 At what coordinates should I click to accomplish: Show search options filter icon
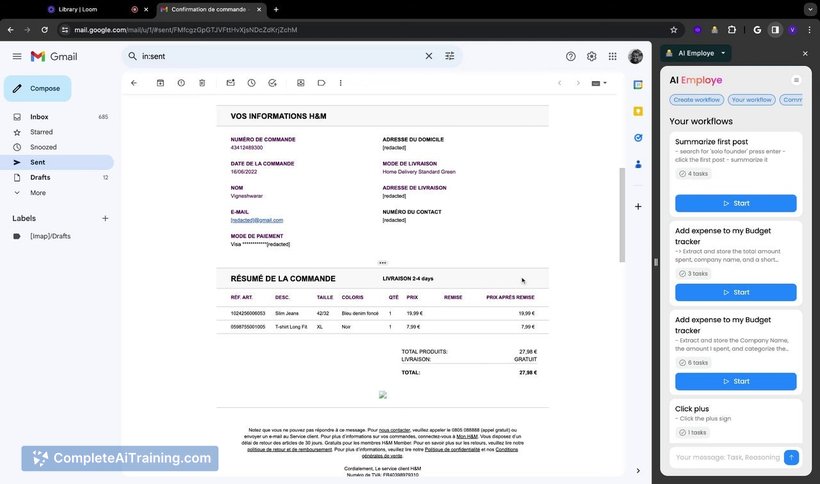click(x=450, y=56)
